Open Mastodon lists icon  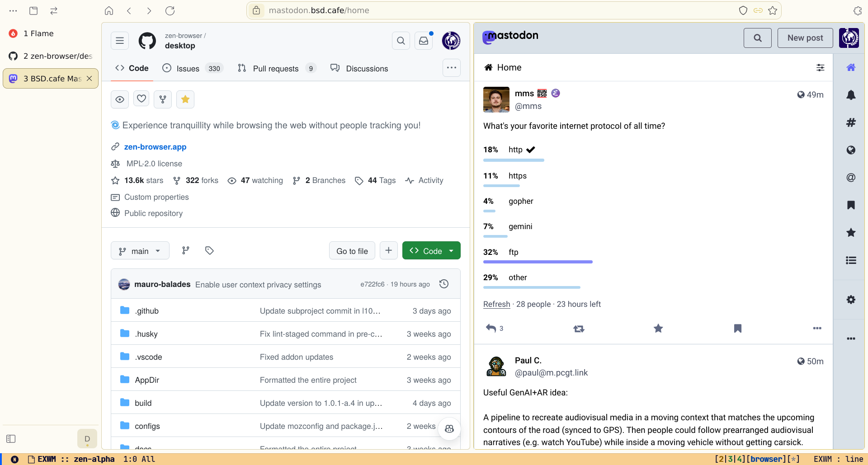coord(851,260)
